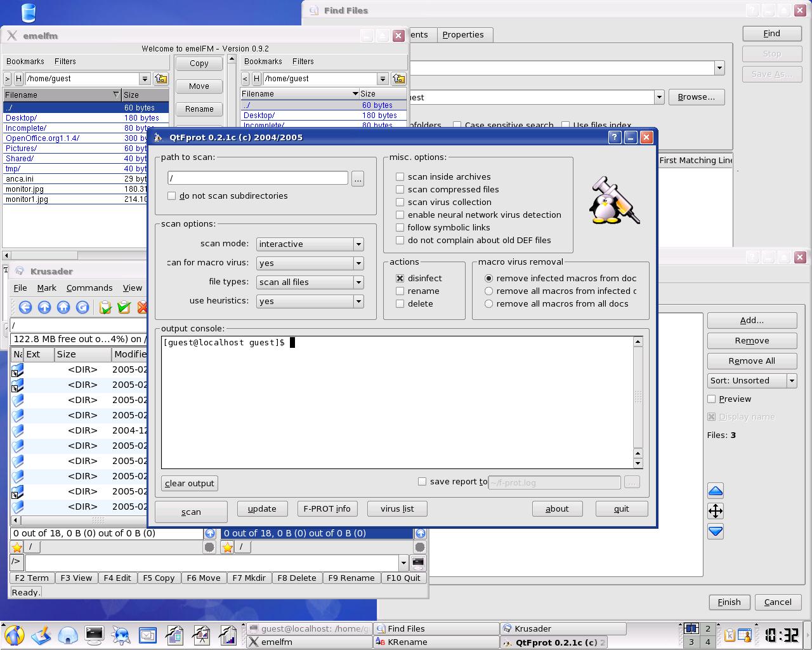Open the K menu penguin launcher in taskbar
The width and height of the screenshot is (812, 650).
tap(14, 635)
